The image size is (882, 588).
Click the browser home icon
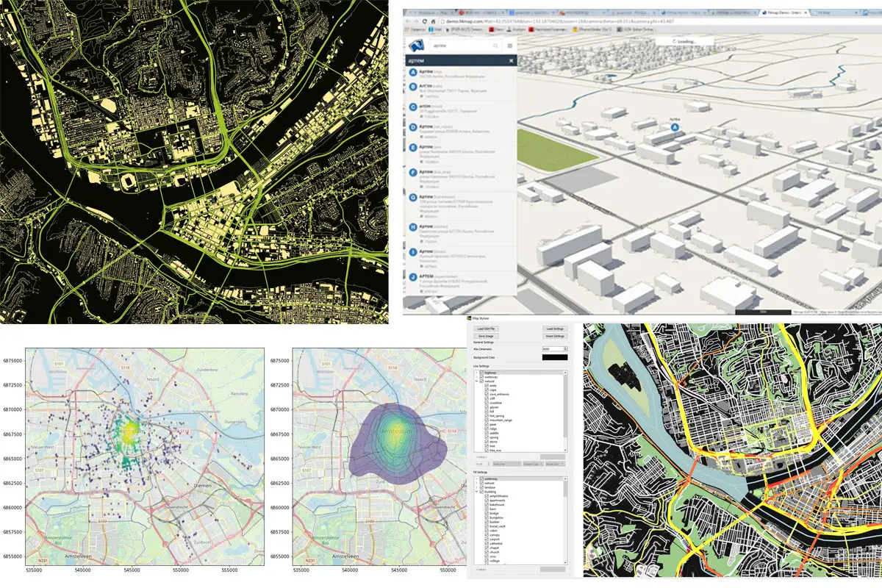click(x=434, y=23)
